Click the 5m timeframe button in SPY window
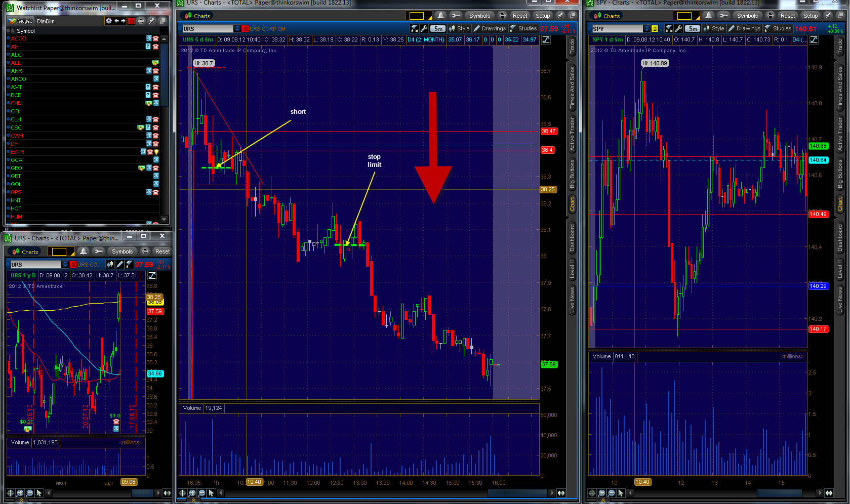This screenshot has width=850, height=504. 693,29
